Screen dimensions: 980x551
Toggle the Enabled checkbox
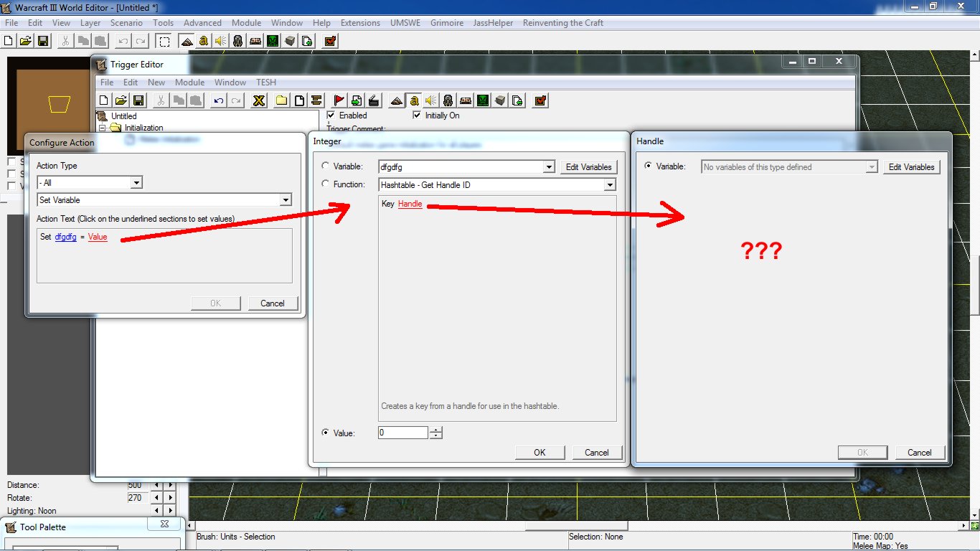[331, 115]
